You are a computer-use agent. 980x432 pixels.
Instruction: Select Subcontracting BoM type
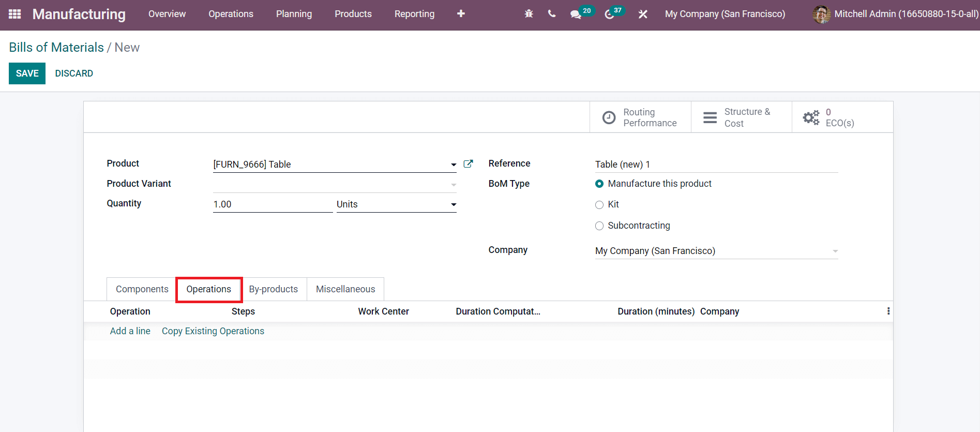[x=599, y=226]
